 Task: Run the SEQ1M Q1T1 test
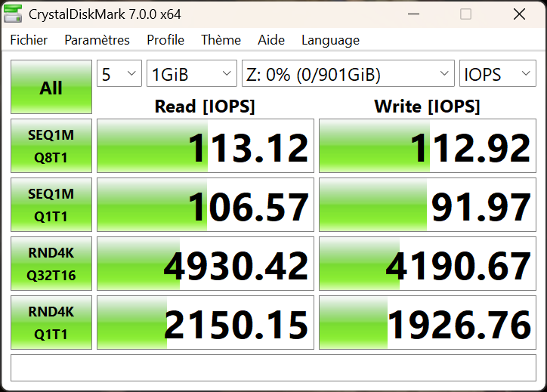[51, 205]
